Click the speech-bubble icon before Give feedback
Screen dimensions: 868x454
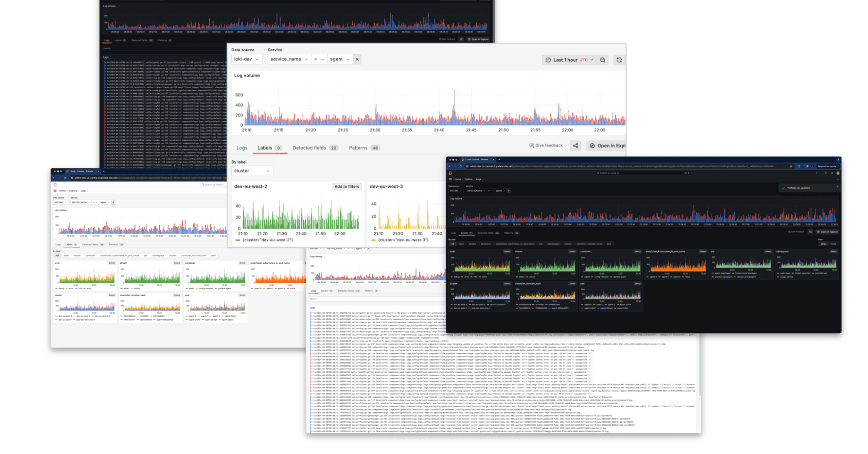tap(533, 145)
